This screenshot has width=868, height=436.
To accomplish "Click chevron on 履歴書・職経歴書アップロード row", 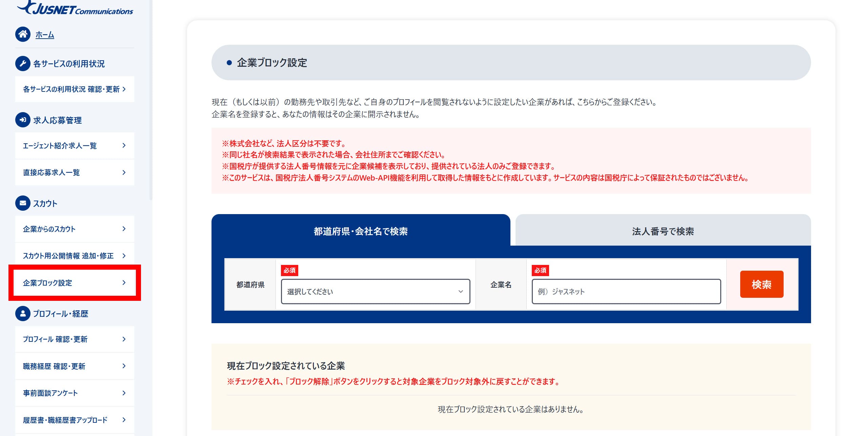I will coord(124,420).
